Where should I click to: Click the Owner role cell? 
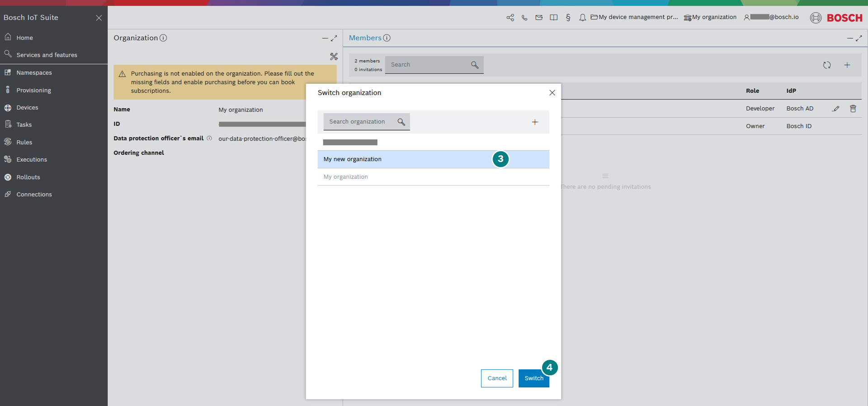[x=755, y=126]
